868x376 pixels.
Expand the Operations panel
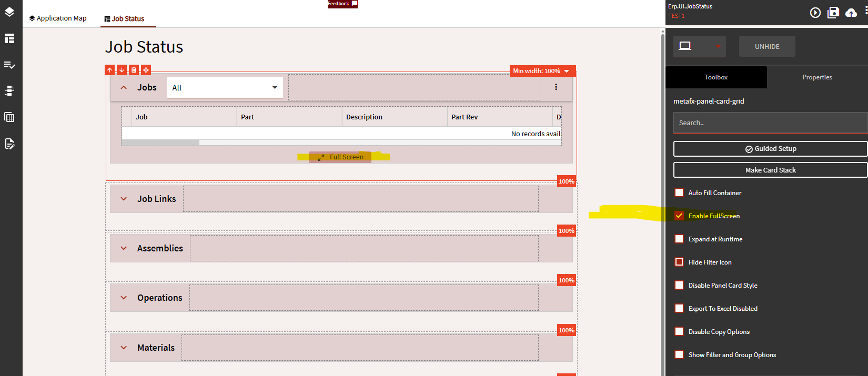pyautogui.click(x=124, y=298)
